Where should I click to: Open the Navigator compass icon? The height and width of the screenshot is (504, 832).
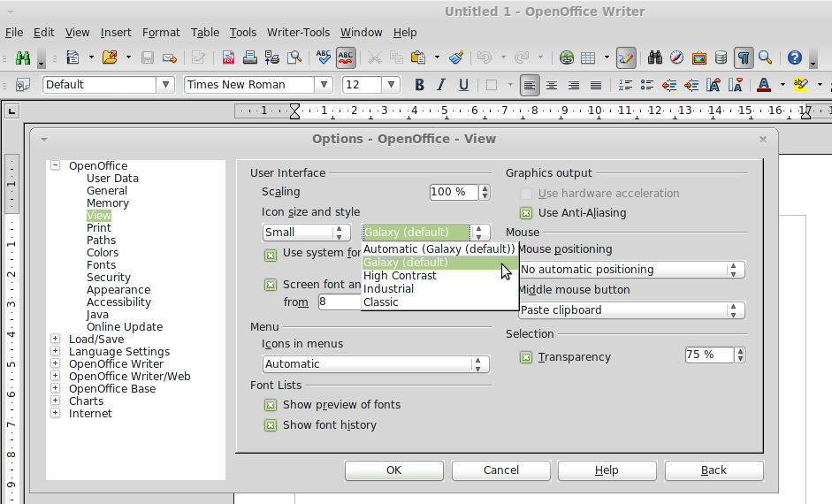tap(676, 58)
